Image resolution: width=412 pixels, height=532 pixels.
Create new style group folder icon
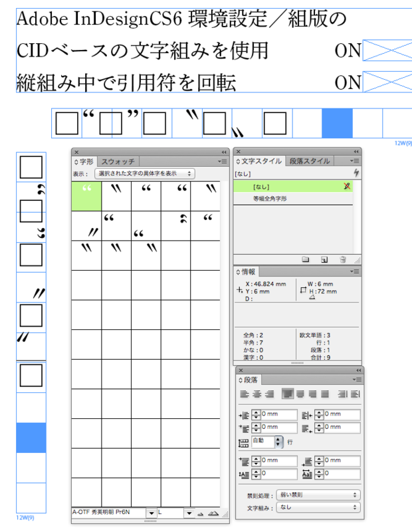[306, 260]
